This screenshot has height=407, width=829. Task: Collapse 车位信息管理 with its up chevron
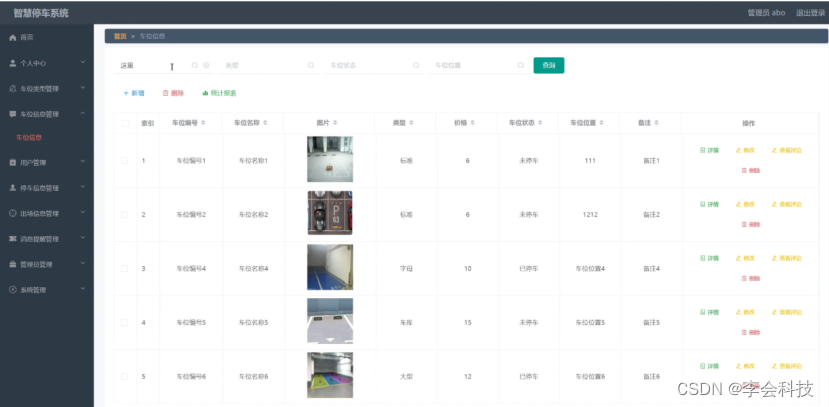pos(82,114)
